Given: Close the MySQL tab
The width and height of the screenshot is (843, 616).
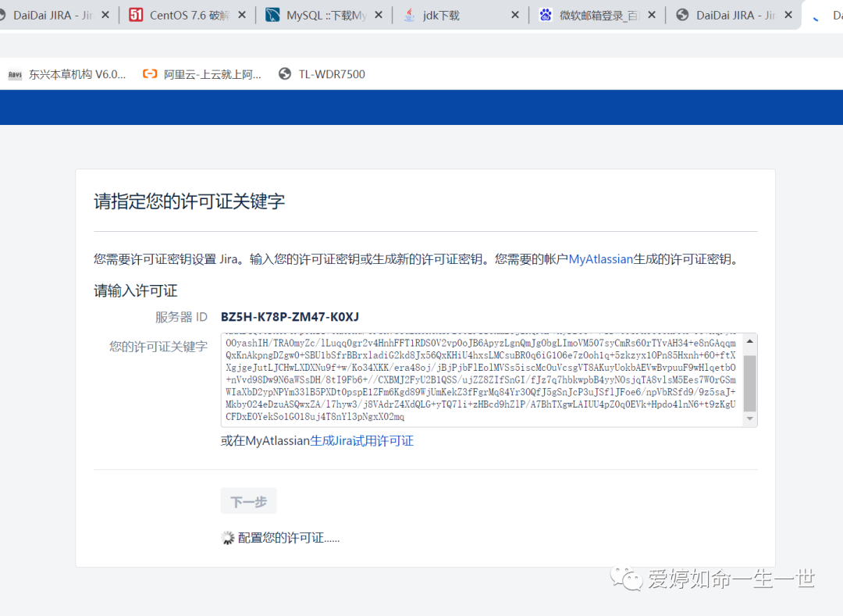Looking at the screenshot, I should 379,15.
